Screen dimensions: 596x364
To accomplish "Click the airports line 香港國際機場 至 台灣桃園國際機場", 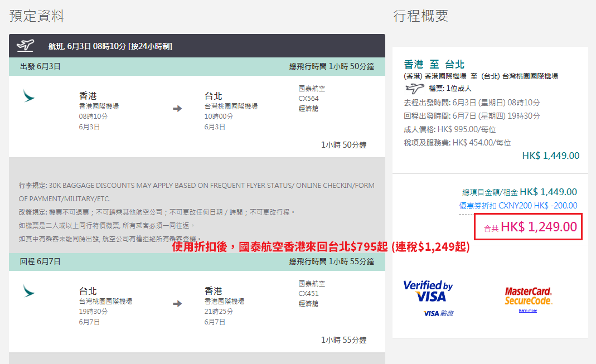I will [x=481, y=76].
